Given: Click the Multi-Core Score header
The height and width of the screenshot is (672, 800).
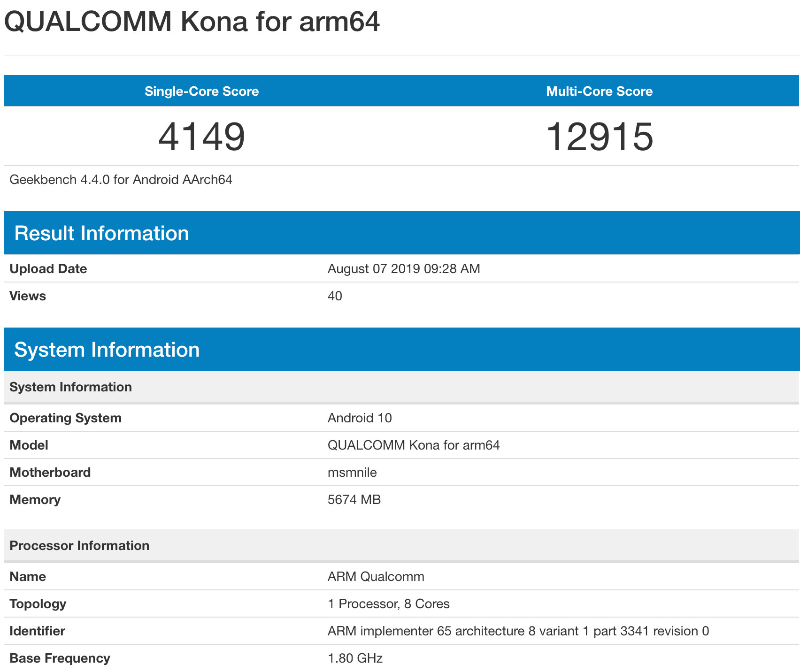Looking at the screenshot, I should [599, 91].
